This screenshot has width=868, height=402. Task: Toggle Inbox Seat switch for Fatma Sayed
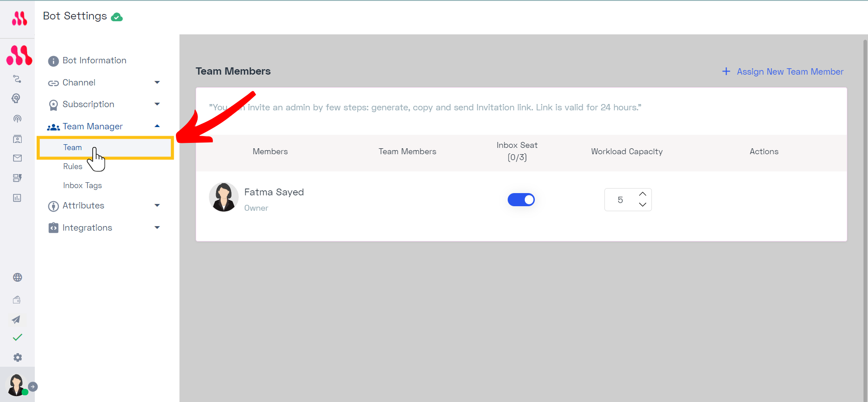point(521,199)
